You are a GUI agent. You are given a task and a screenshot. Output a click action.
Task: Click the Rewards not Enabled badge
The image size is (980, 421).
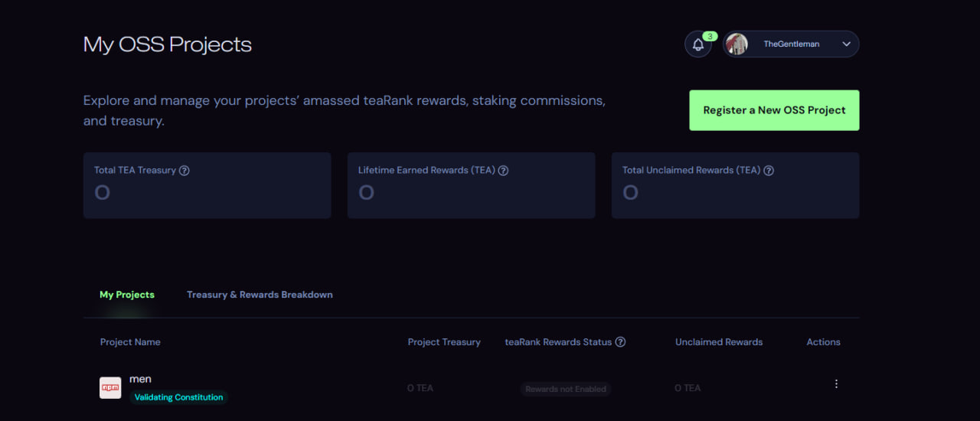pos(566,389)
